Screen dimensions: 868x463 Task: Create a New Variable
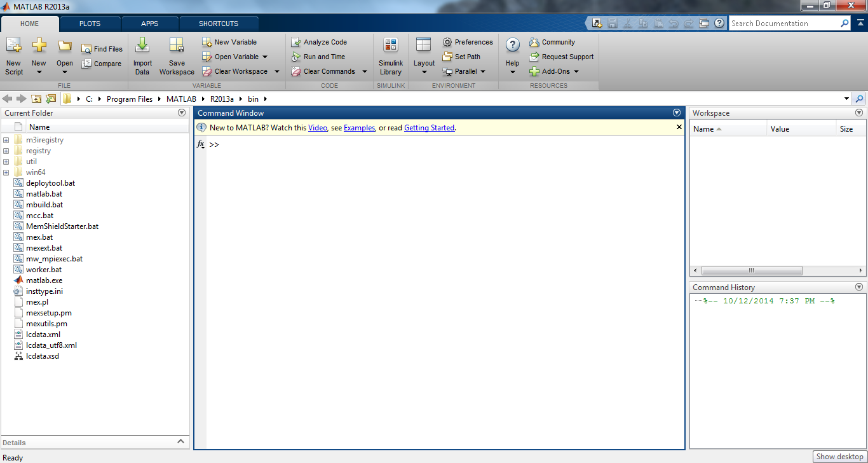coord(229,42)
